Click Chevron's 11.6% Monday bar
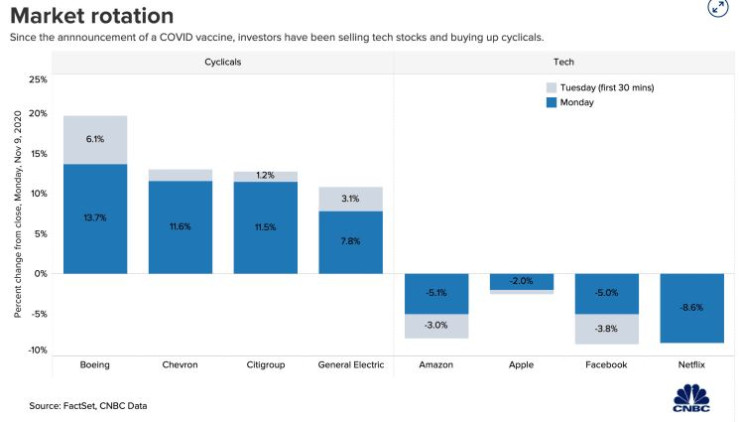Viewport: 740px width, 422px height. 180,227
